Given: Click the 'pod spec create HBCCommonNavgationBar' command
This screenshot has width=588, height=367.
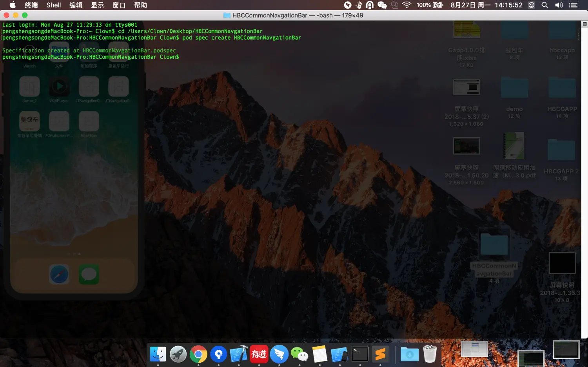Looking at the screenshot, I should tap(242, 38).
